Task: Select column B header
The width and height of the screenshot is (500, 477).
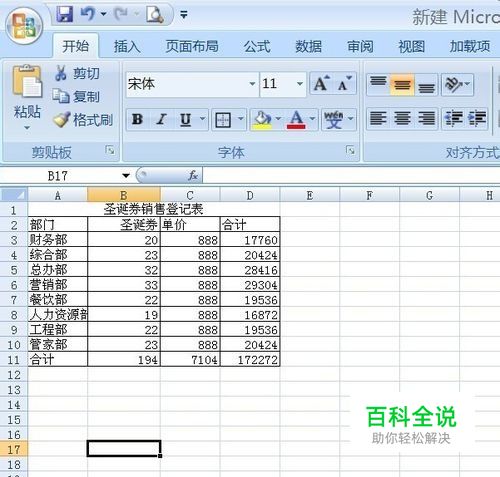Action: pos(124,195)
